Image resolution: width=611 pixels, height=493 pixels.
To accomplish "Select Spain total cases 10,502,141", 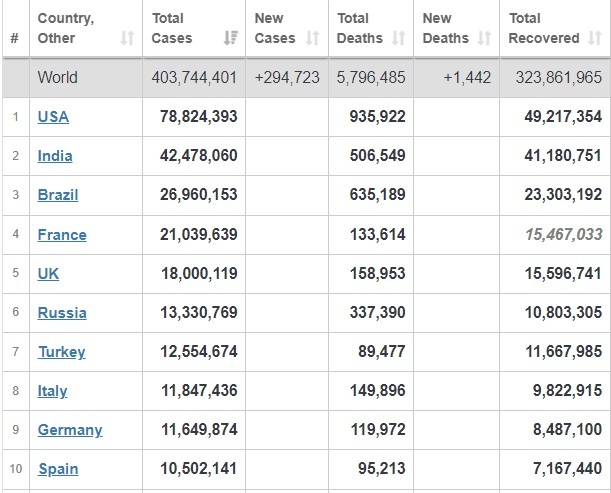I will [x=198, y=468].
